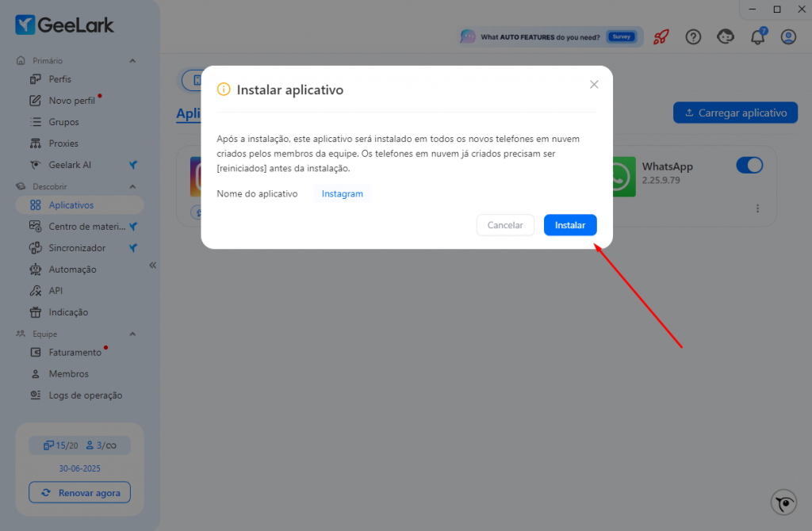Image resolution: width=812 pixels, height=531 pixels.
Task: Collapse the Primário section
Action: click(x=132, y=60)
